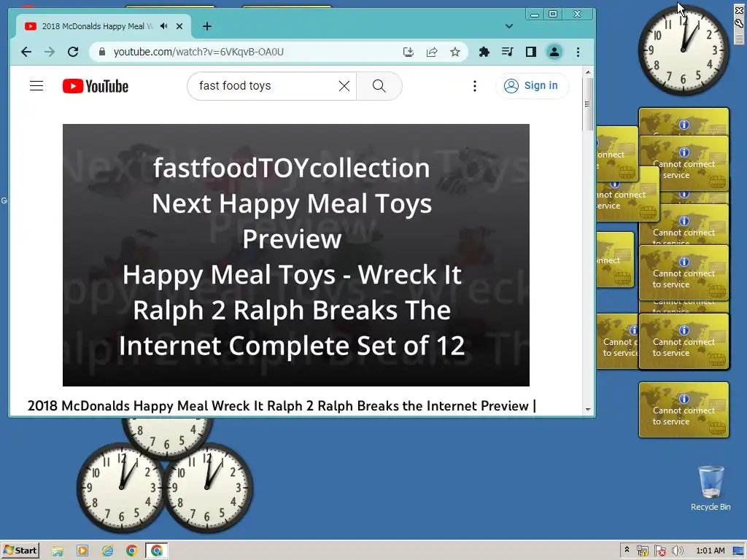Mute the tab via speaker icon

tap(164, 26)
